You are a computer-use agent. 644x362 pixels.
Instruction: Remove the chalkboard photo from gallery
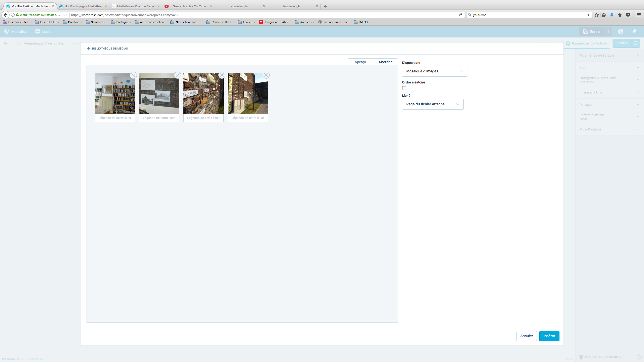click(178, 75)
